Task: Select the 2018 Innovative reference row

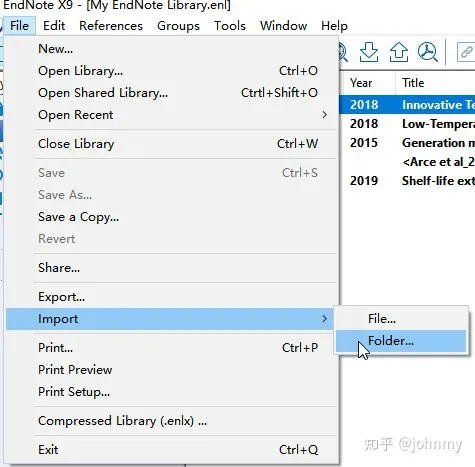Action: click(407, 105)
